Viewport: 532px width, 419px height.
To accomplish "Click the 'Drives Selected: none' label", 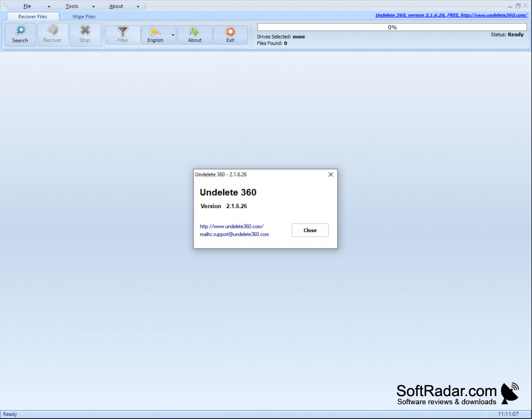I will click(x=281, y=37).
